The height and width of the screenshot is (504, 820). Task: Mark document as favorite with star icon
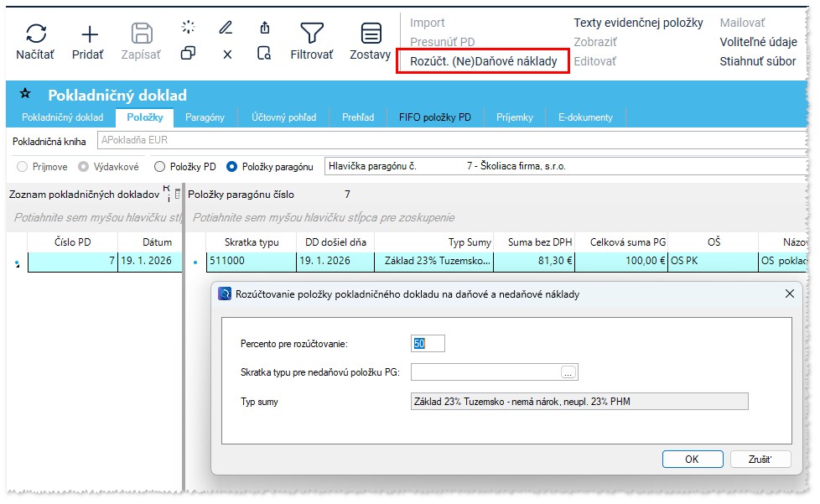pyautogui.click(x=25, y=94)
